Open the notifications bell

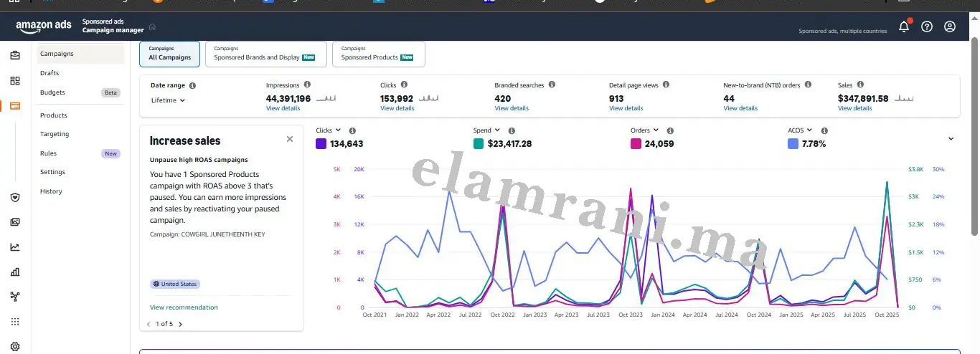[x=904, y=27]
